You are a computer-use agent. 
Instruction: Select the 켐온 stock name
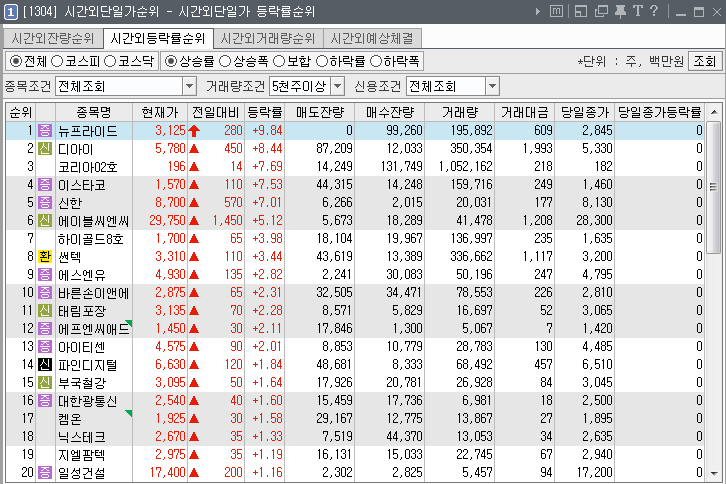pyautogui.click(x=70, y=419)
